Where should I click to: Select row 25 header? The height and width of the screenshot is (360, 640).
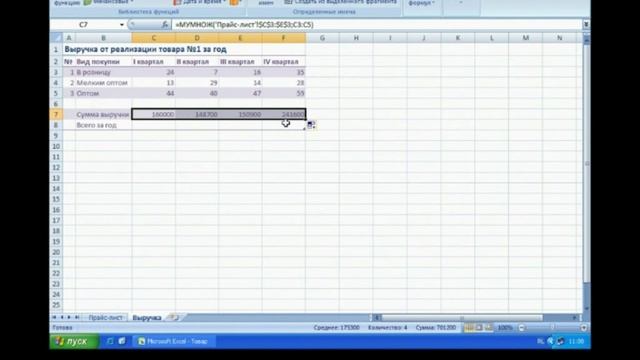(56, 305)
